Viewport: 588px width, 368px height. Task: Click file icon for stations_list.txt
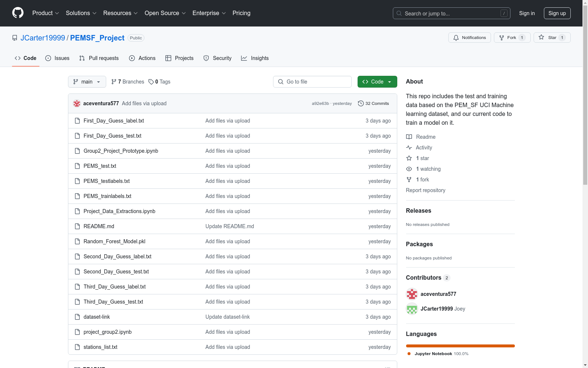pos(77,347)
